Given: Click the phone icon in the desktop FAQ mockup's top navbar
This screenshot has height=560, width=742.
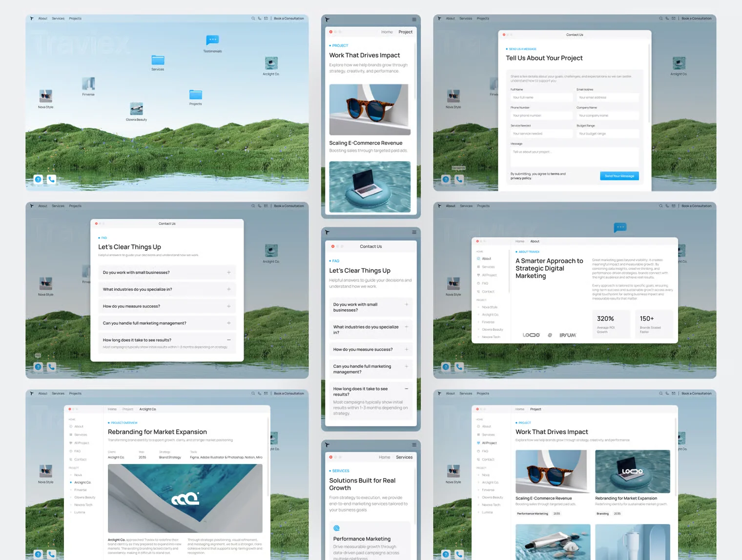Looking at the screenshot, I should pos(260,206).
